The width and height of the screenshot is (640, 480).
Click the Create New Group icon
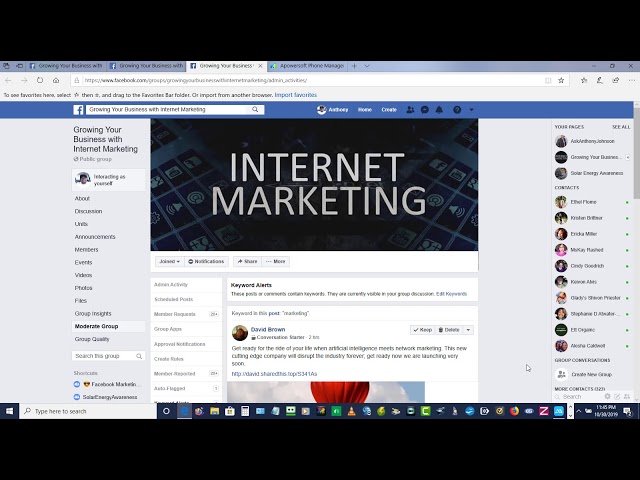(x=561, y=374)
